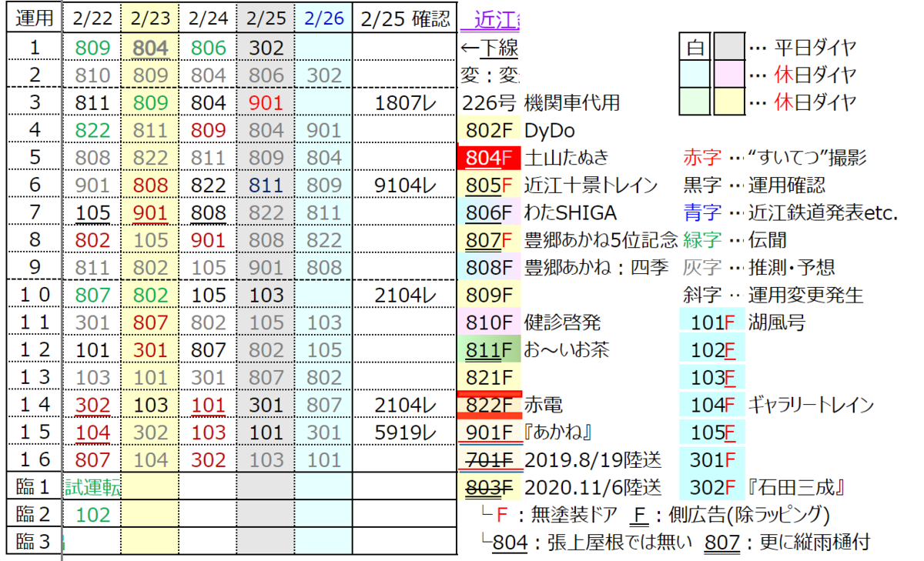Screen dimensions: 924x561
Task: Select the 101F legend cell
Action: (711, 322)
